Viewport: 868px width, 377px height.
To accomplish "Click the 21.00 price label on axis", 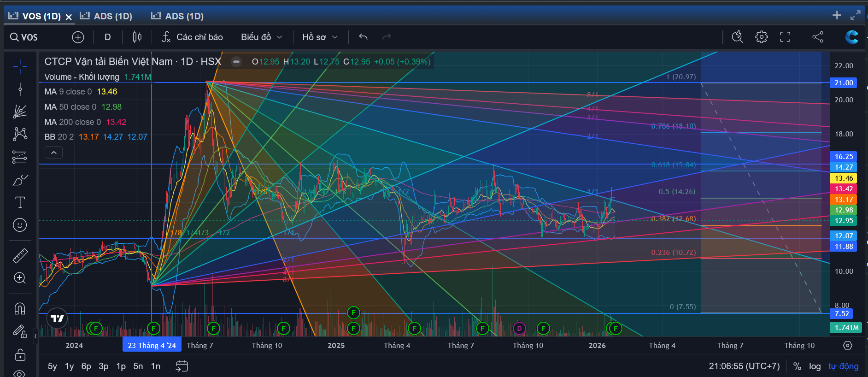I will 844,83.
